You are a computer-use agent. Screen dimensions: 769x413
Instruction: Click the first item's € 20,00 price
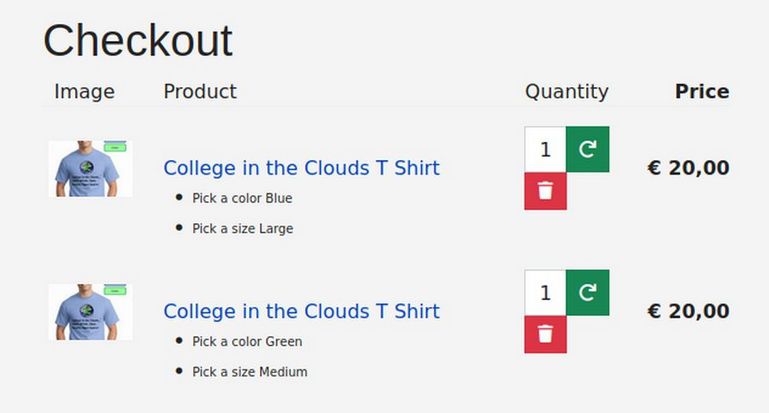click(x=688, y=168)
